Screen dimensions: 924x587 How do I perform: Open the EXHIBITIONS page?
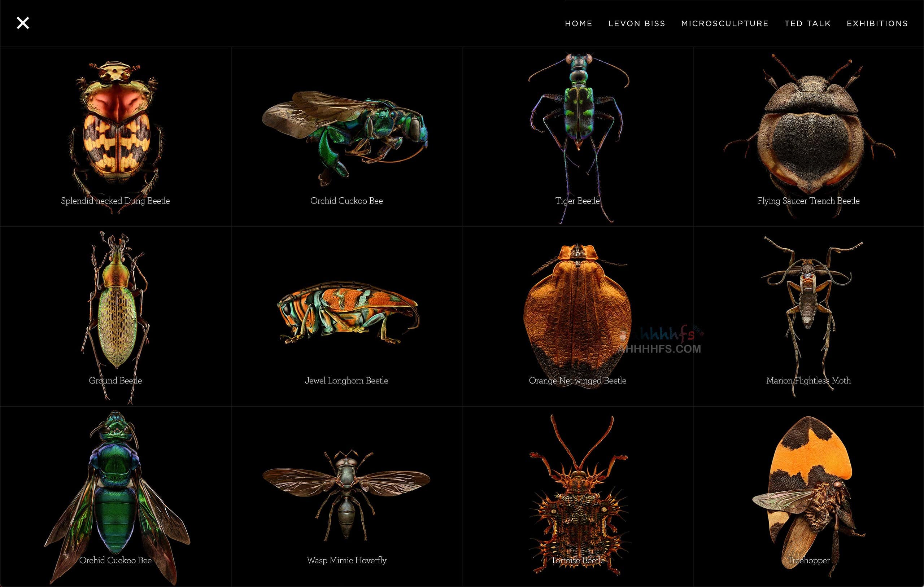coord(877,23)
